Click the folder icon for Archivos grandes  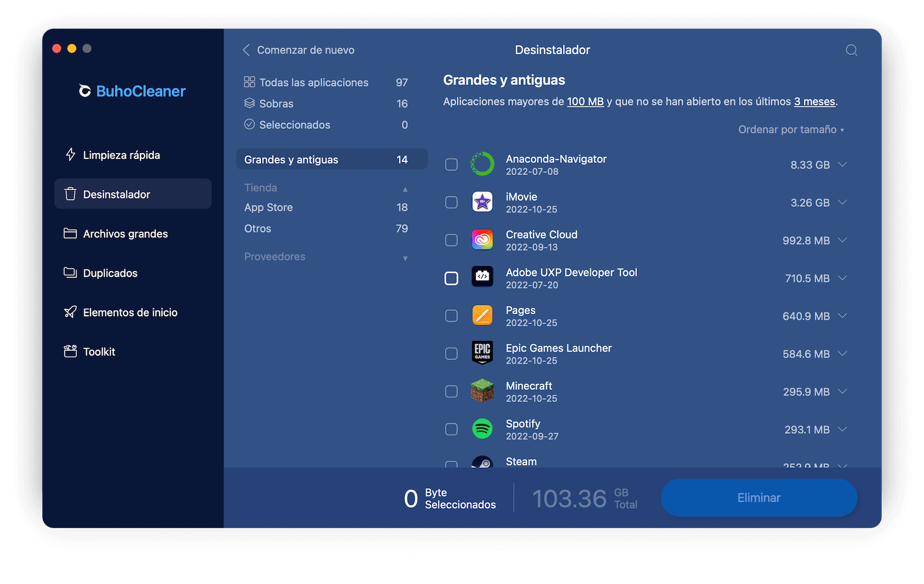coord(70,233)
